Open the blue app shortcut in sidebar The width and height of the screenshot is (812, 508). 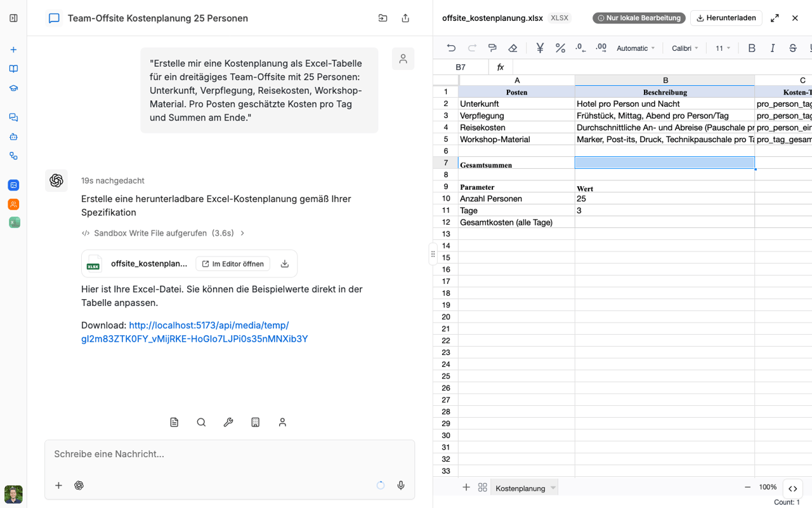point(13,185)
